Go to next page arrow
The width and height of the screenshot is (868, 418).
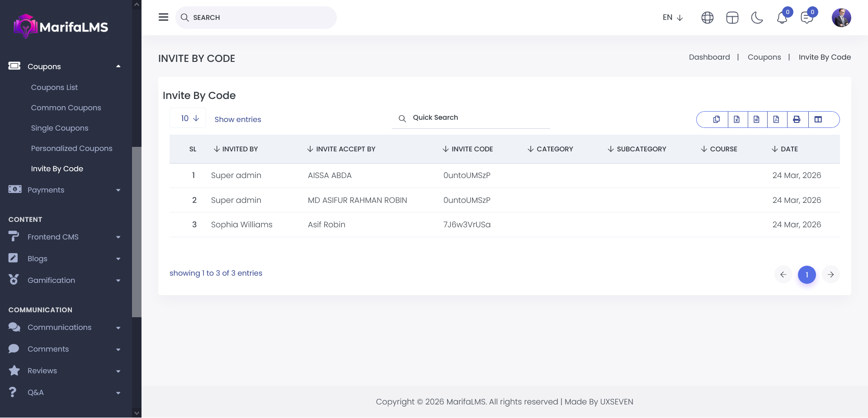click(x=830, y=275)
